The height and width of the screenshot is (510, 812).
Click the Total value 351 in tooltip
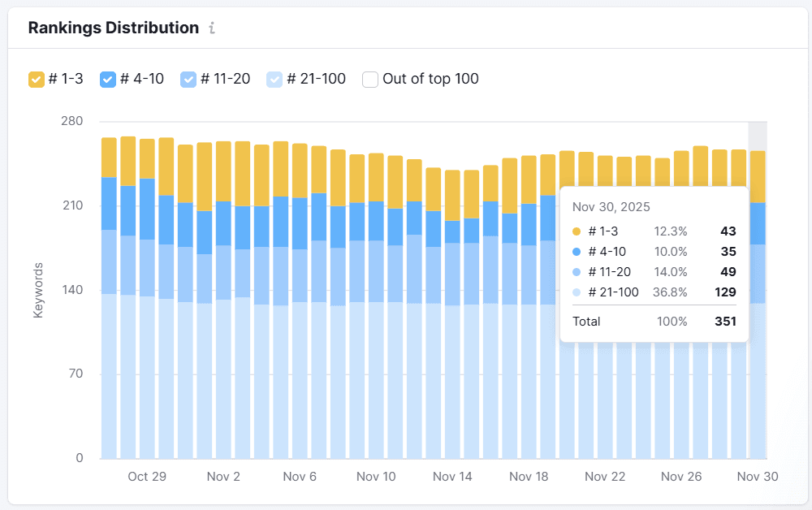725,321
